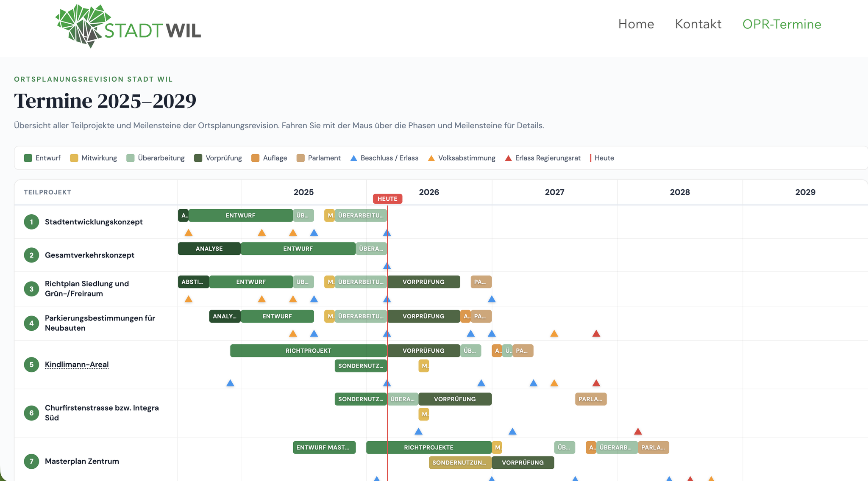Click the number 1 Stadtentwicklungskonzept badge

[x=31, y=222]
